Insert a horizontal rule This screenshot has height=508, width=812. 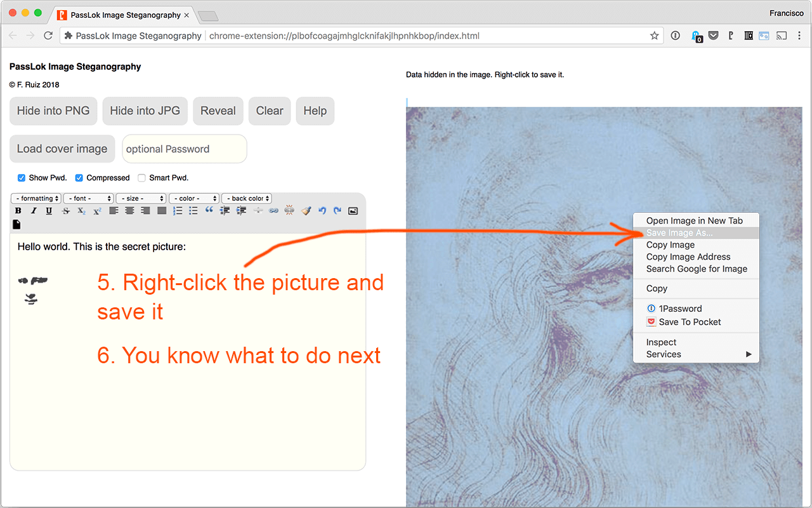(x=258, y=211)
